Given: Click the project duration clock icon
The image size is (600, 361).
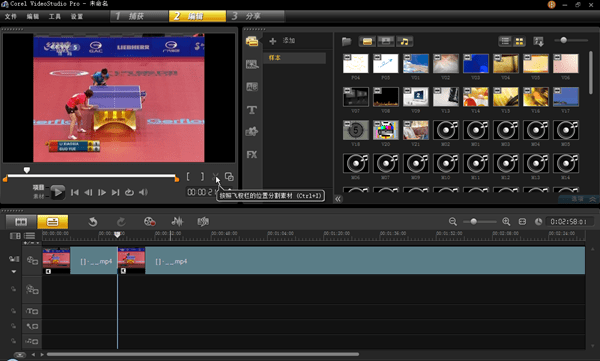Looking at the screenshot, I should pyautogui.click(x=538, y=222).
